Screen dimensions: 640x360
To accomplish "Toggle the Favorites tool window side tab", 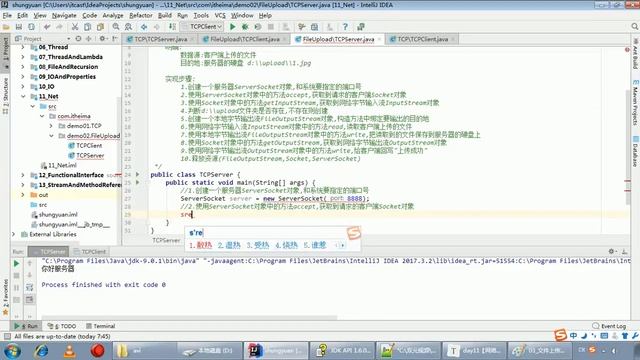I will click(5, 297).
